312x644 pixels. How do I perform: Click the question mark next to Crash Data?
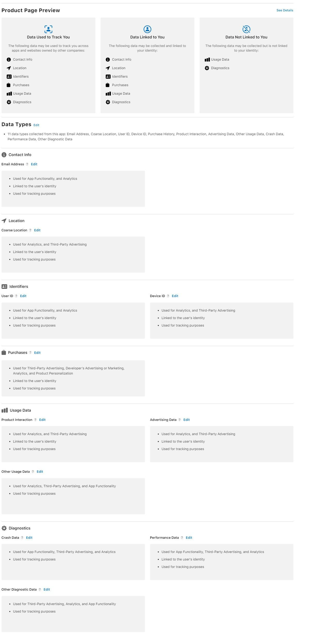(22, 538)
